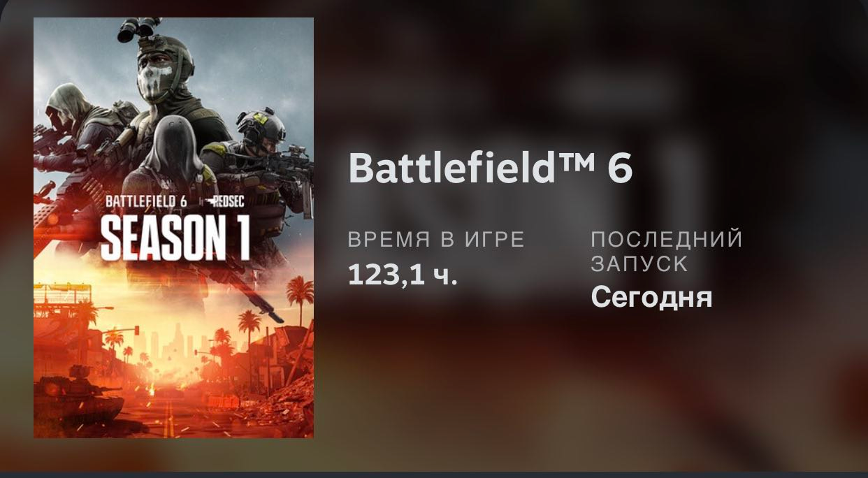The width and height of the screenshot is (868, 478).
Task: Click the Сегодня last launch value
Action: point(651,297)
